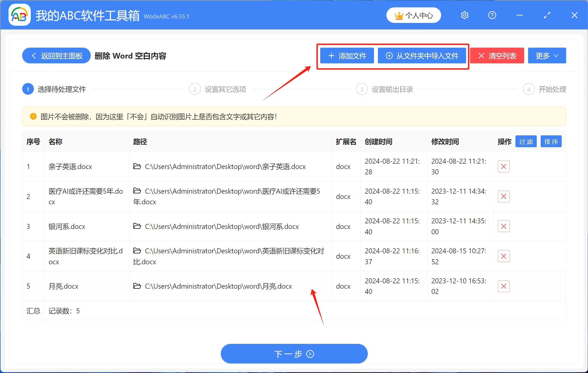The image size is (588, 373).
Task: Click the 添加文件 button
Action: coord(347,56)
